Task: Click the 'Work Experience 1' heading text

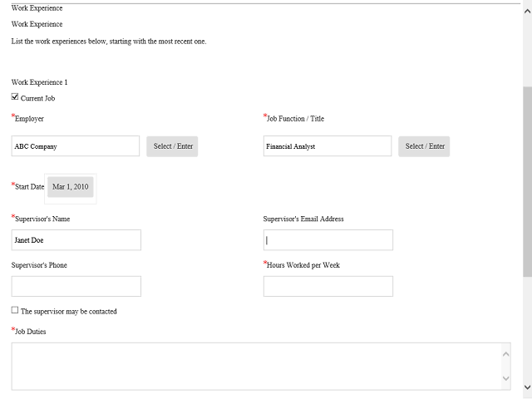Action: click(x=39, y=82)
